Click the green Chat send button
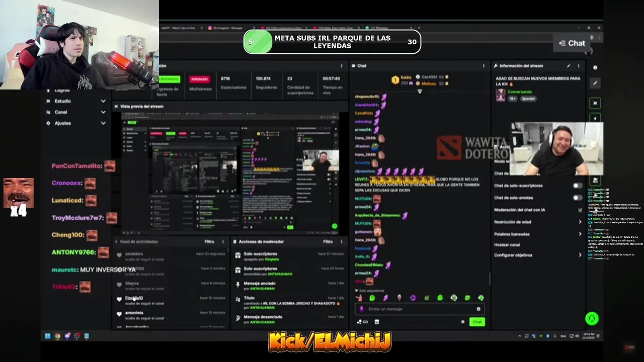 click(476, 322)
